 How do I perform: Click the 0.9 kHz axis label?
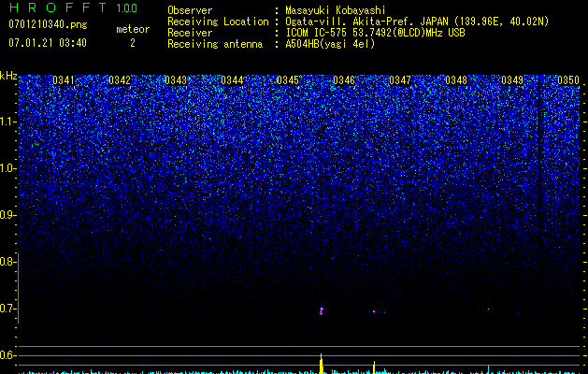[x=7, y=215]
